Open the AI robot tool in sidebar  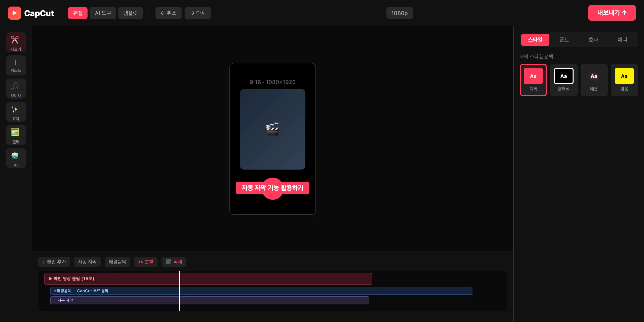(16, 158)
